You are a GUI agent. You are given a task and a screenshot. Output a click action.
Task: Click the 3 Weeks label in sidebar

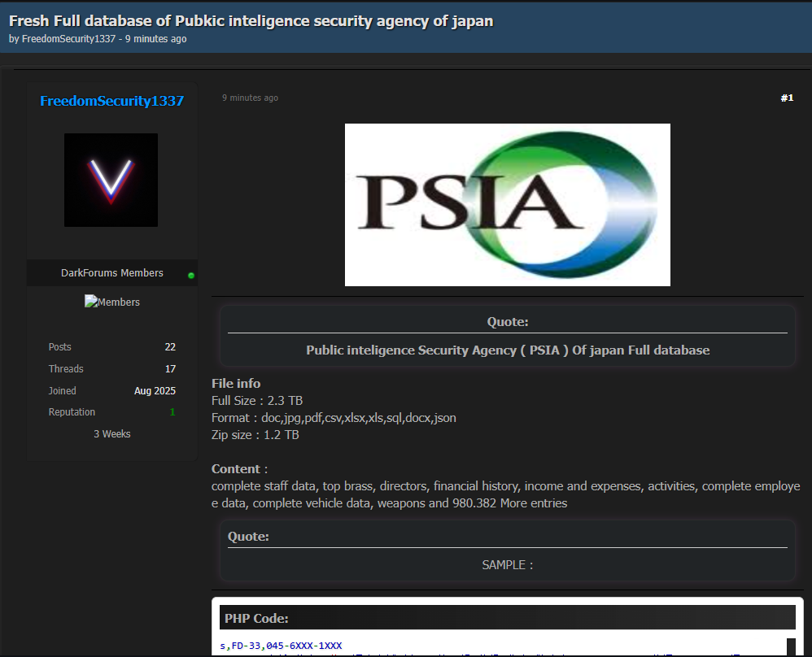[112, 434]
